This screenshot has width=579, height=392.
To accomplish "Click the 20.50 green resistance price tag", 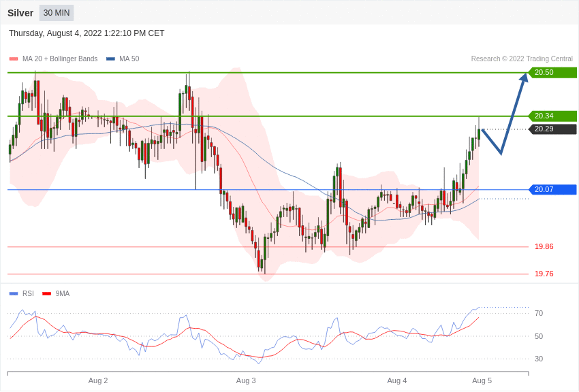I will (x=552, y=72).
